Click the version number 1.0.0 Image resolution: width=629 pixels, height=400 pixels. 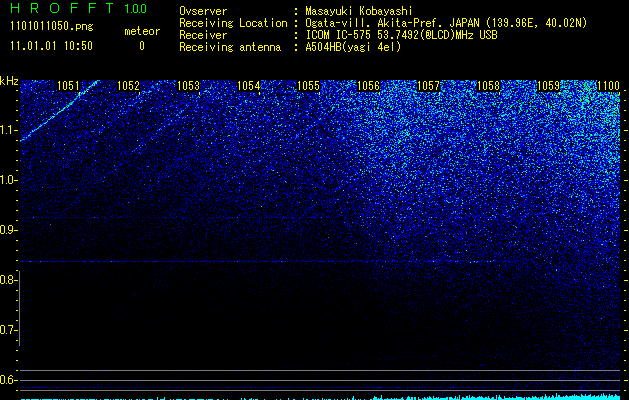point(136,8)
